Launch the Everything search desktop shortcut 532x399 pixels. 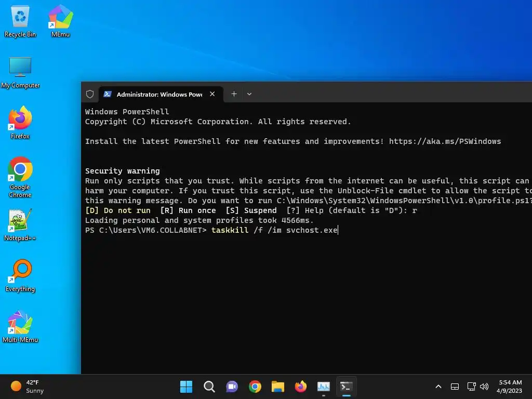(x=20, y=275)
